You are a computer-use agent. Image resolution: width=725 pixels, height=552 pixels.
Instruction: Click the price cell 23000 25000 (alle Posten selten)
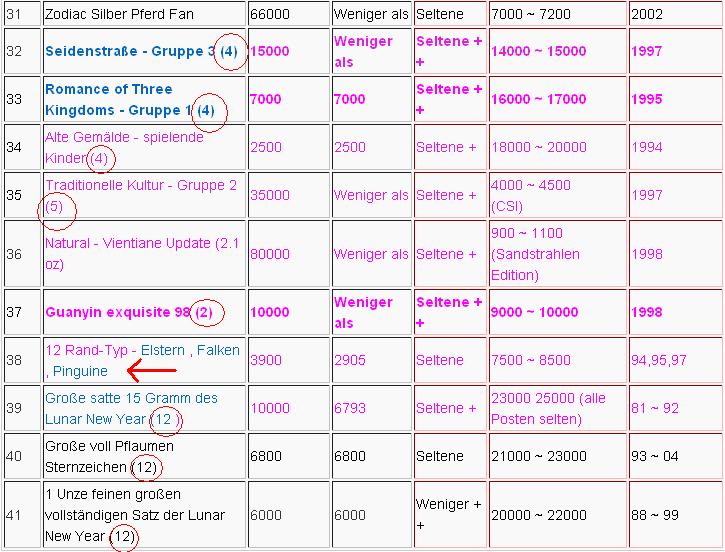pyautogui.click(x=556, y=408)
